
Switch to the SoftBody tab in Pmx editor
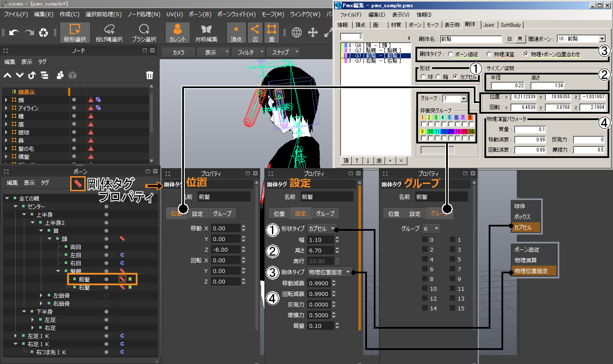(x=510, y=25)
